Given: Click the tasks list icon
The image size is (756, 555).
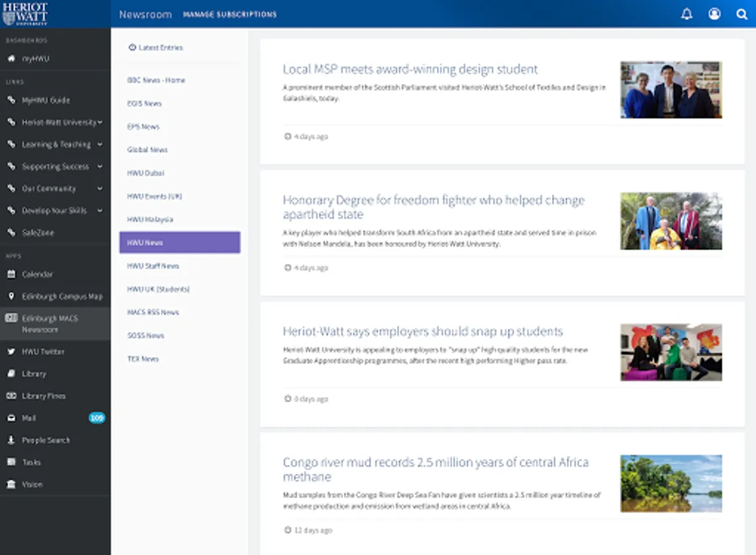Looking at the screenshot, I should [x=11, y=462].
